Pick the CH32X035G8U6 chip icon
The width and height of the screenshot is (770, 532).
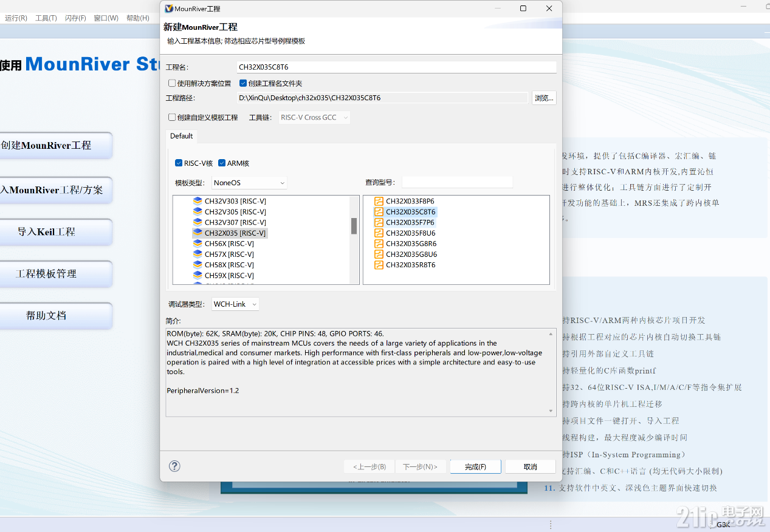(x=379, y=254)
